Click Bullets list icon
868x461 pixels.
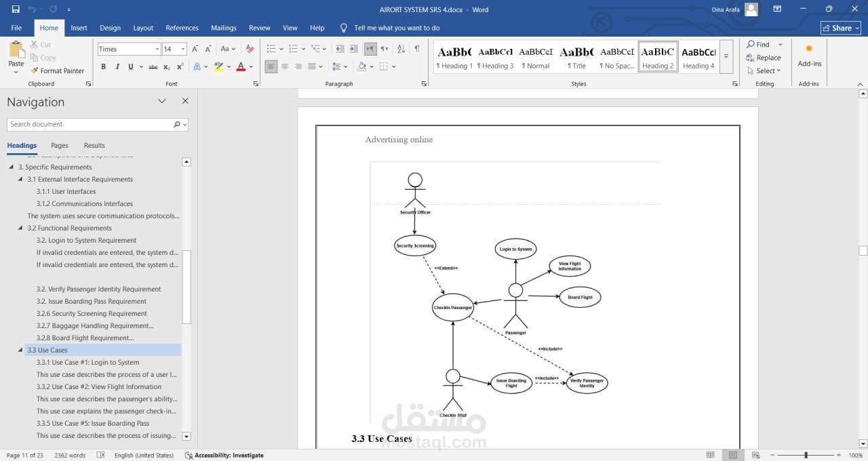(x=271, y=49)
